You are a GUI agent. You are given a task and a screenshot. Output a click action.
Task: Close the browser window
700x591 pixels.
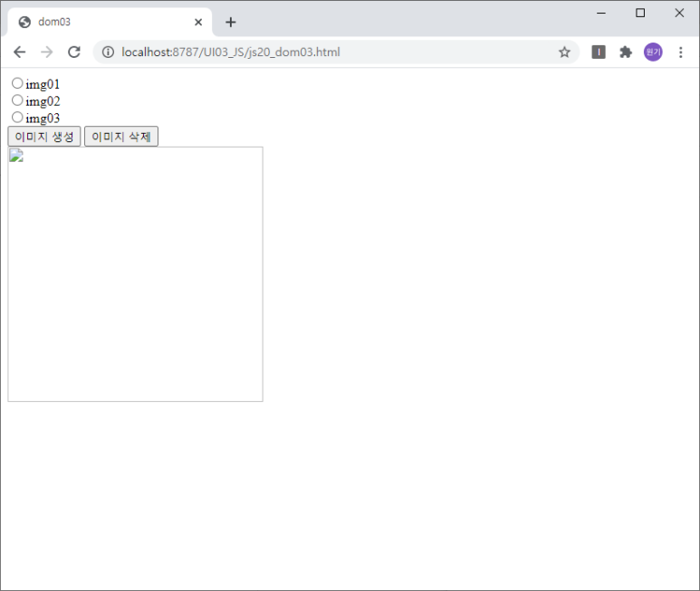[x=679, y=13]
